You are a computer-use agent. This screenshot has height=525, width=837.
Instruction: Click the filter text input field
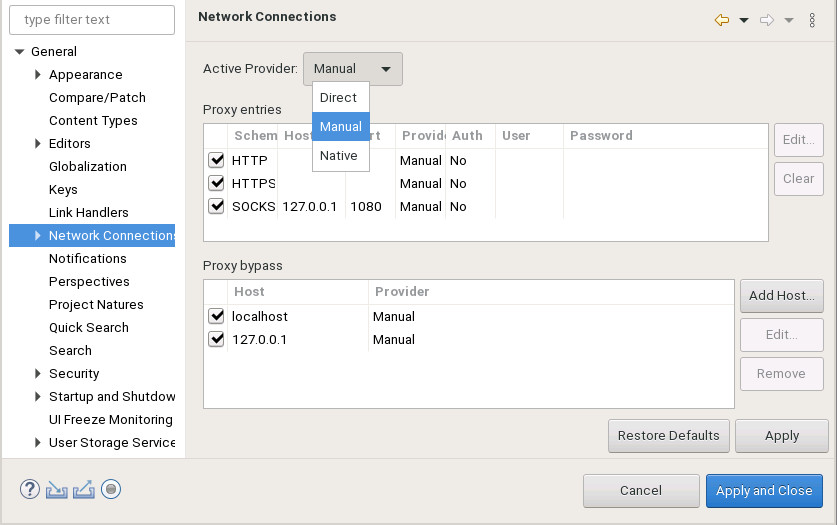pos(92,19)
